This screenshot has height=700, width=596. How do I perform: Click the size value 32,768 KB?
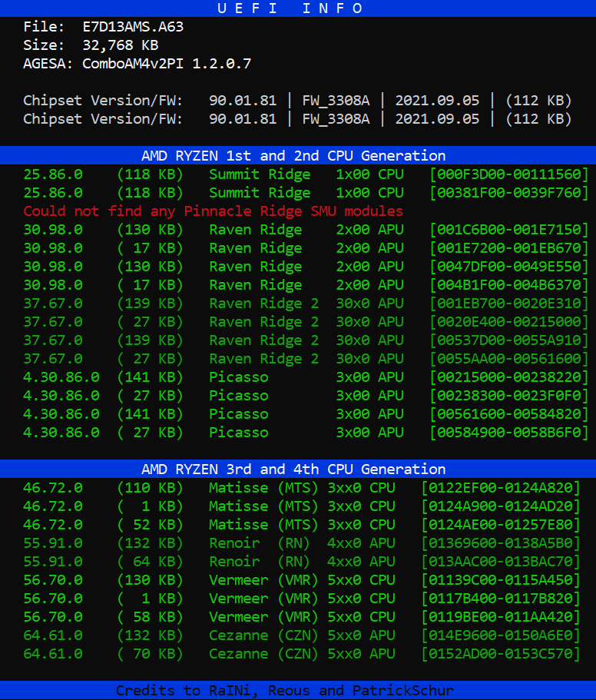[121, 45]
